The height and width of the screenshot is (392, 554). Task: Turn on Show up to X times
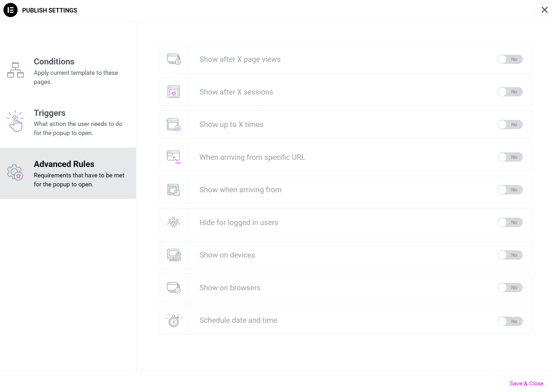(x=510, y=125)
